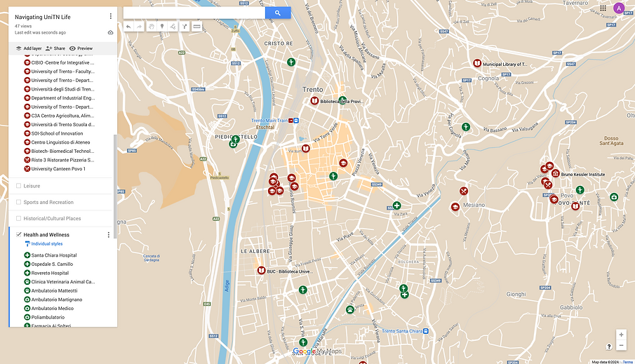Enable the Historical/Cultural Places layer
The image size is (635, 364).
[19, 218]
